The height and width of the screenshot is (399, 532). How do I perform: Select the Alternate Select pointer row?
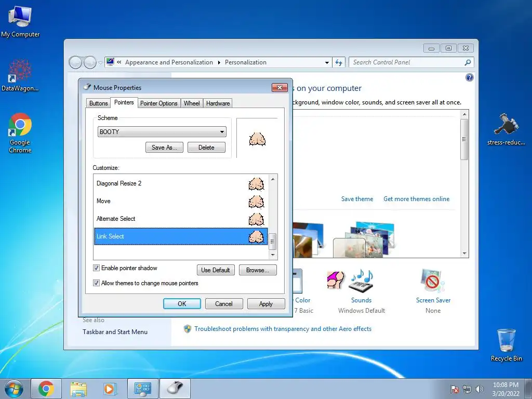coord(181,219)
